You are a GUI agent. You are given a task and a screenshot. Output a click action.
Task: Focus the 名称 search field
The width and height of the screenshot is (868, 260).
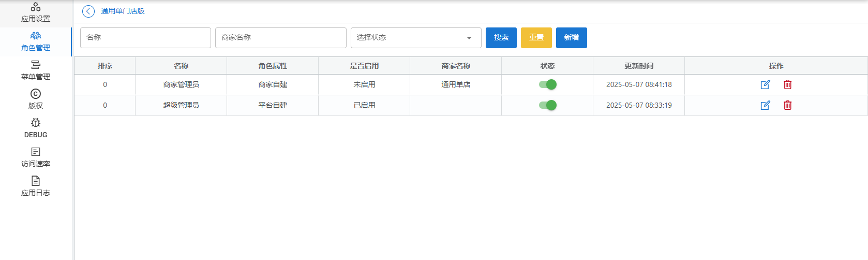[x=145, y=38]
